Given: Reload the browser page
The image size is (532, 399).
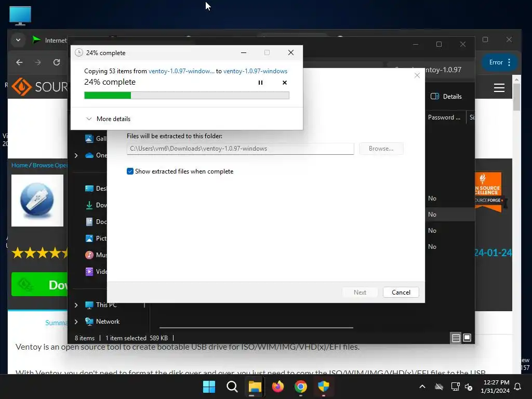Looking at the screenshot, I should coord(57,62).
